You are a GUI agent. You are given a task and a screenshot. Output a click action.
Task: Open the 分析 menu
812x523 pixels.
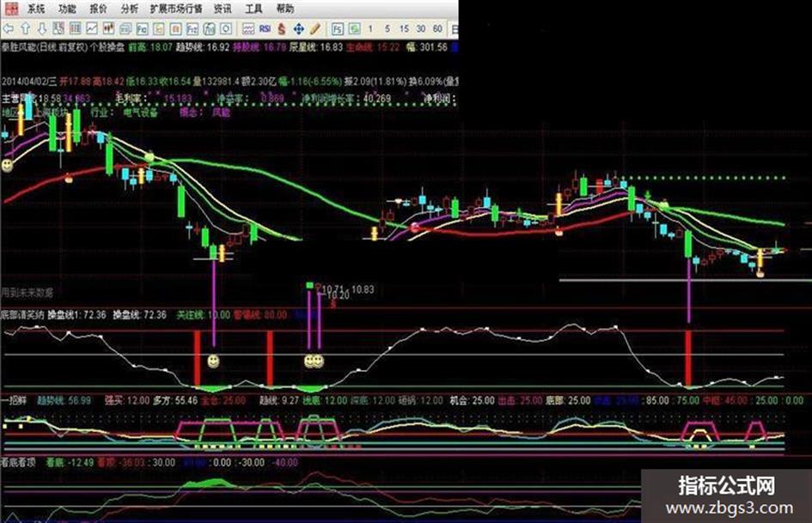[x=130, y=9]
